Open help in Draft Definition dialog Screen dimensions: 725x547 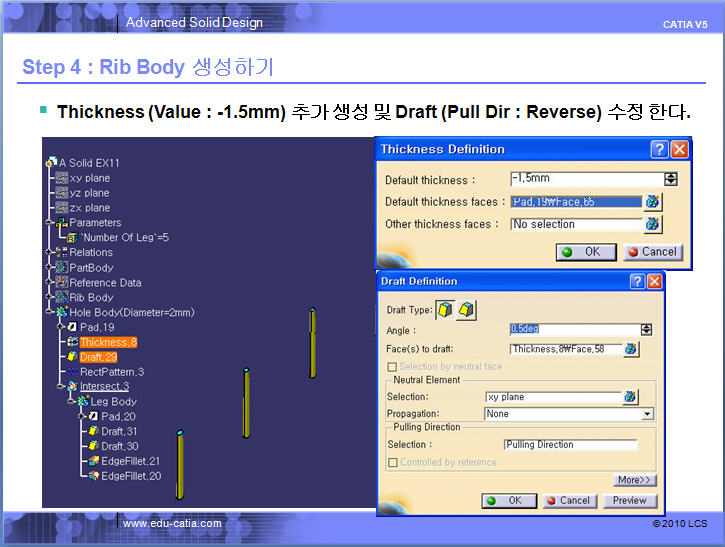[x=637, y=282]
